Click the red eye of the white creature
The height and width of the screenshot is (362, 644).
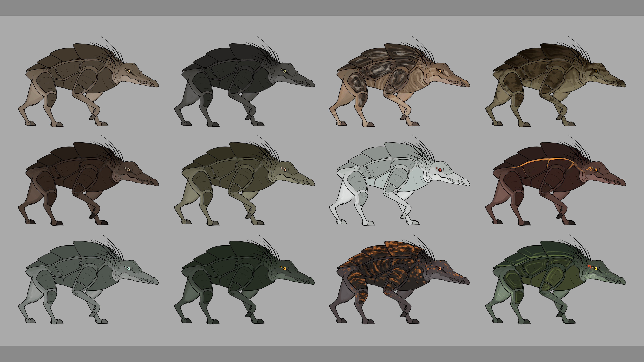tap(440, 170)
